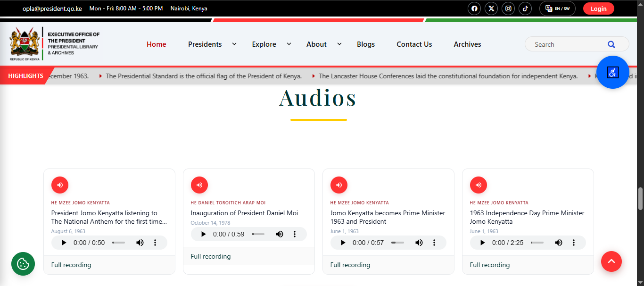The width and height of the screenshot is (644, 286).
Task: Open the X (Twitter) social icon
Action: tap(491, 8)
